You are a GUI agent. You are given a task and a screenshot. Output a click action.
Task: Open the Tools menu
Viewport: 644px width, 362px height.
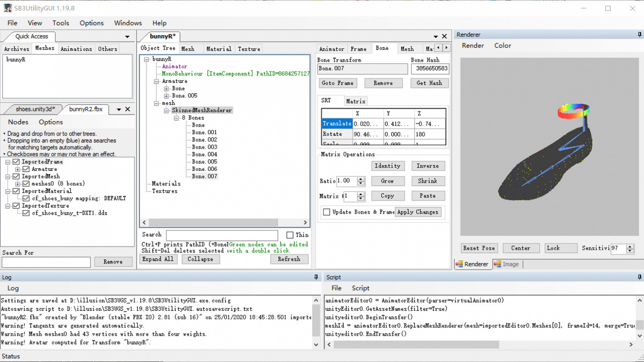point(61,23)
